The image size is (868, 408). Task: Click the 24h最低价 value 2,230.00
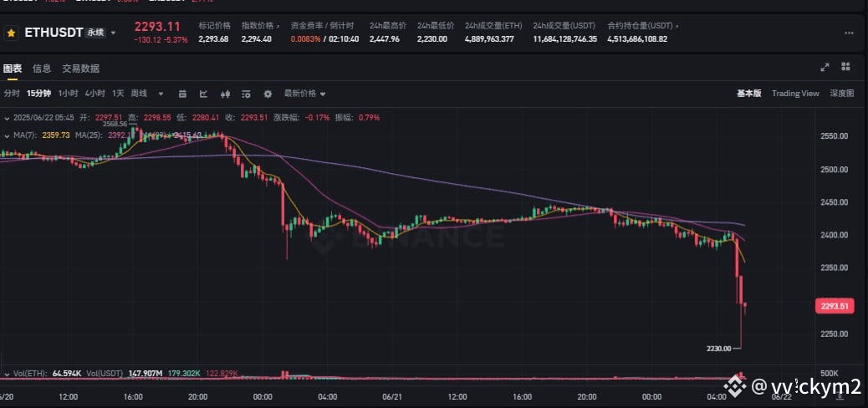pos(432,39)
